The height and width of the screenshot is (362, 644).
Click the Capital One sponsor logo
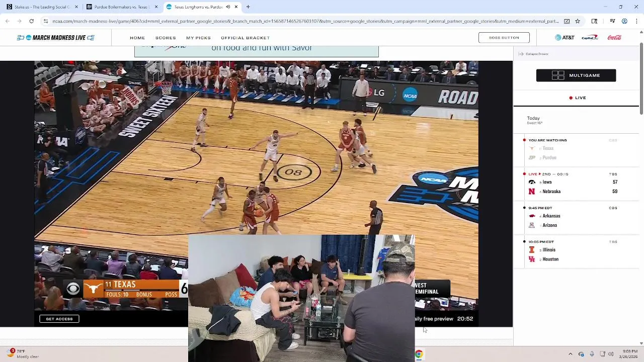pyautogui.click(x=590, y=38)
